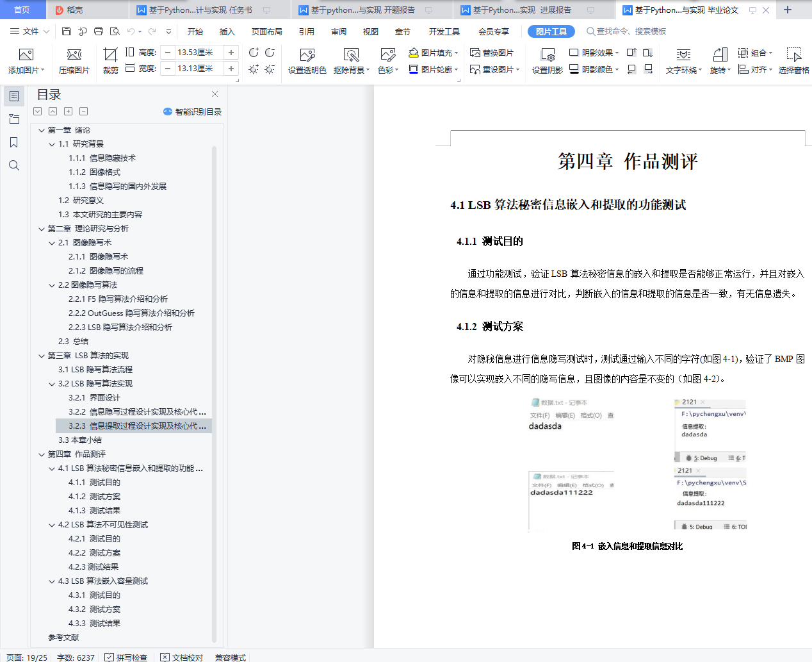Click 替换图片 replace picture
This screenshot has height=662, width=812.
[x=492, y=53]
